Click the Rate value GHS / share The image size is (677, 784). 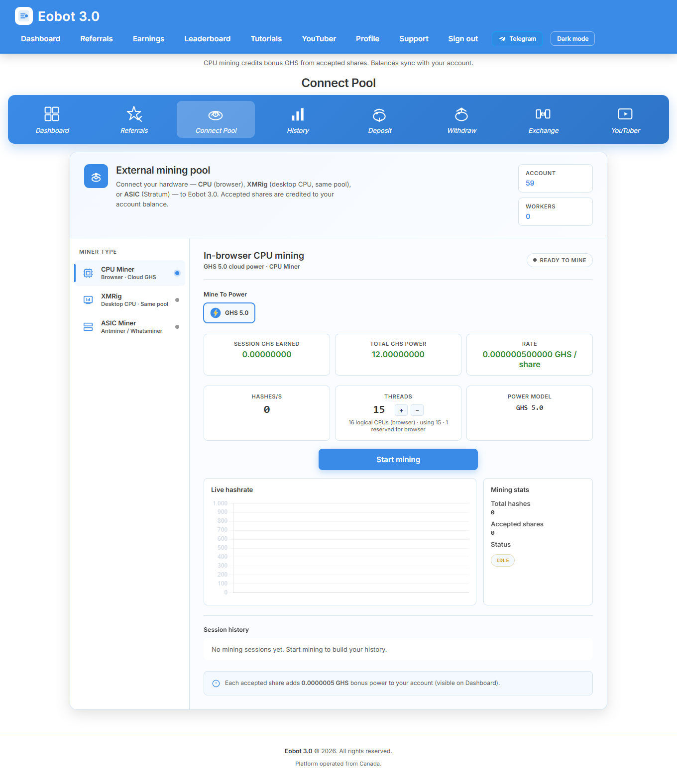[530, 359]
